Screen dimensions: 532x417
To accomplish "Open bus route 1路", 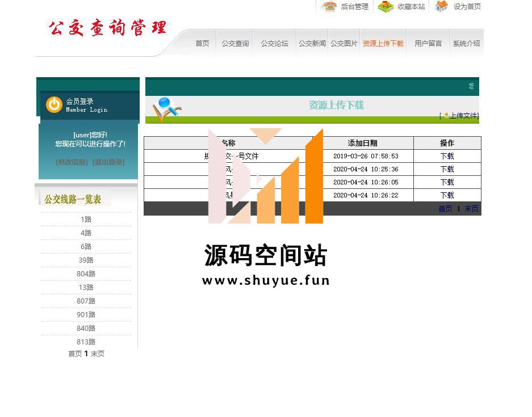I will click(86, 220).
